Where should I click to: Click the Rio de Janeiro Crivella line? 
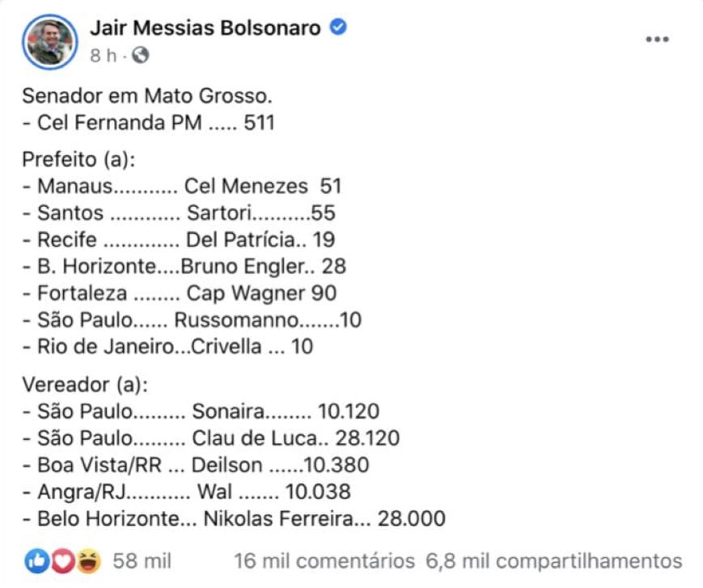pyautogui.click(x=167, y=346)
